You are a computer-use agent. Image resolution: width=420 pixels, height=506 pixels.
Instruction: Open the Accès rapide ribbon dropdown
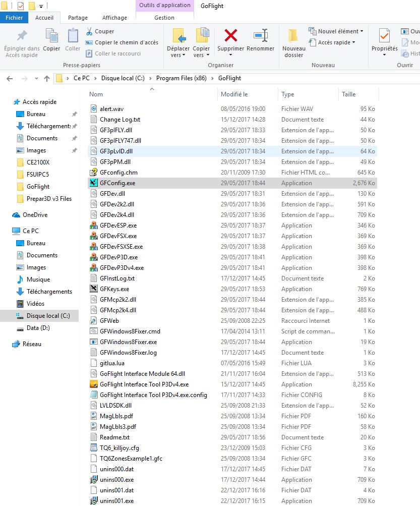(336, 42)
